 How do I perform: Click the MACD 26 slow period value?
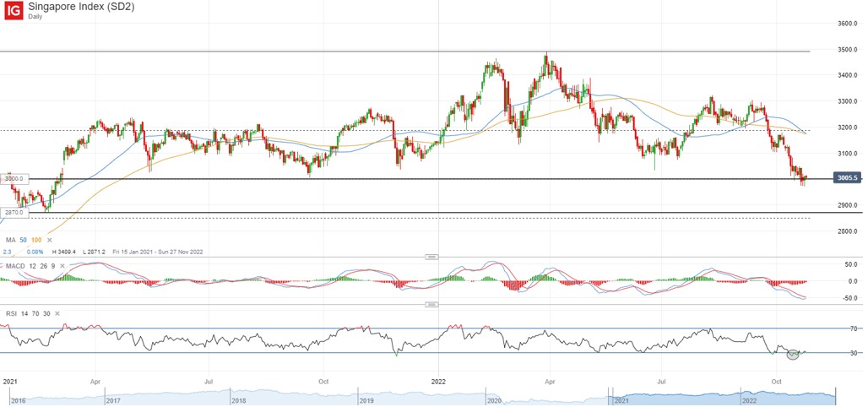(42, 266)
